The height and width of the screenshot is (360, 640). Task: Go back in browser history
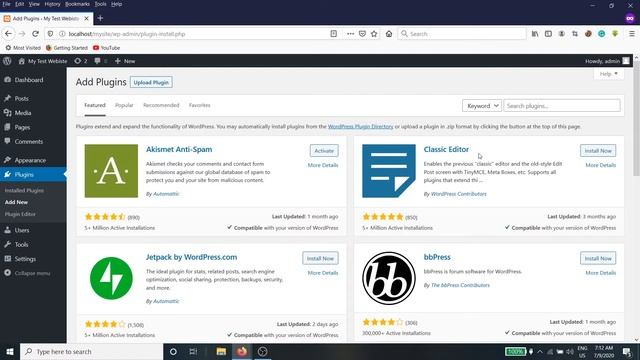(9, 34)
